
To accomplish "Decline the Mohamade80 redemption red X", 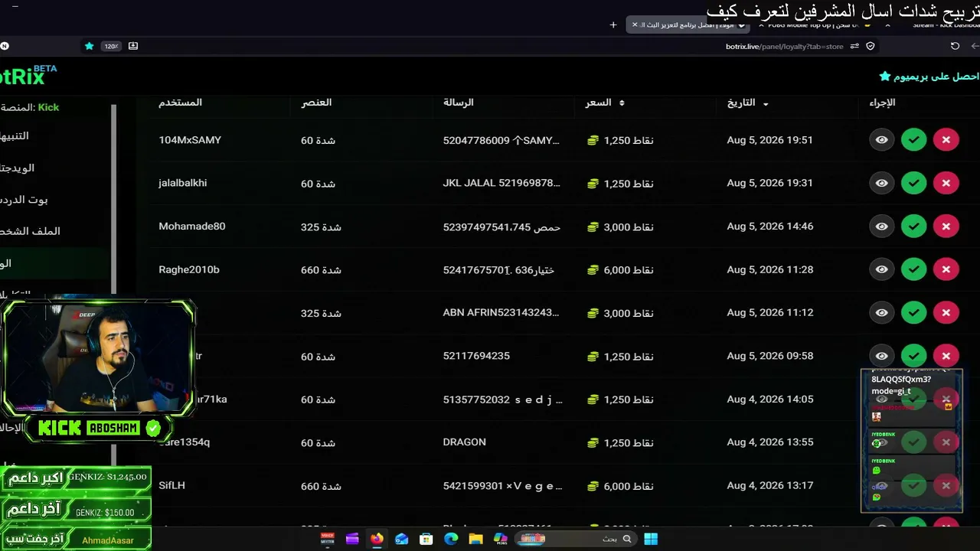I will tap(946, 227).
